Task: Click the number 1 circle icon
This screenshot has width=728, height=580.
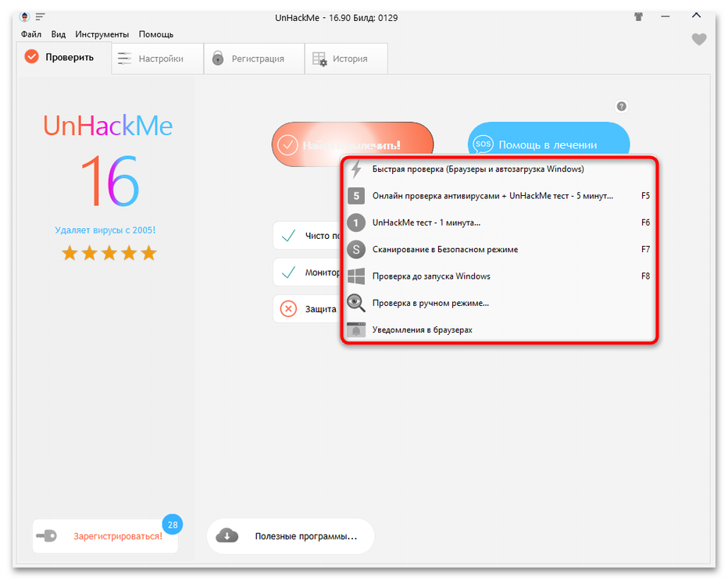Action: coord(356,222)
